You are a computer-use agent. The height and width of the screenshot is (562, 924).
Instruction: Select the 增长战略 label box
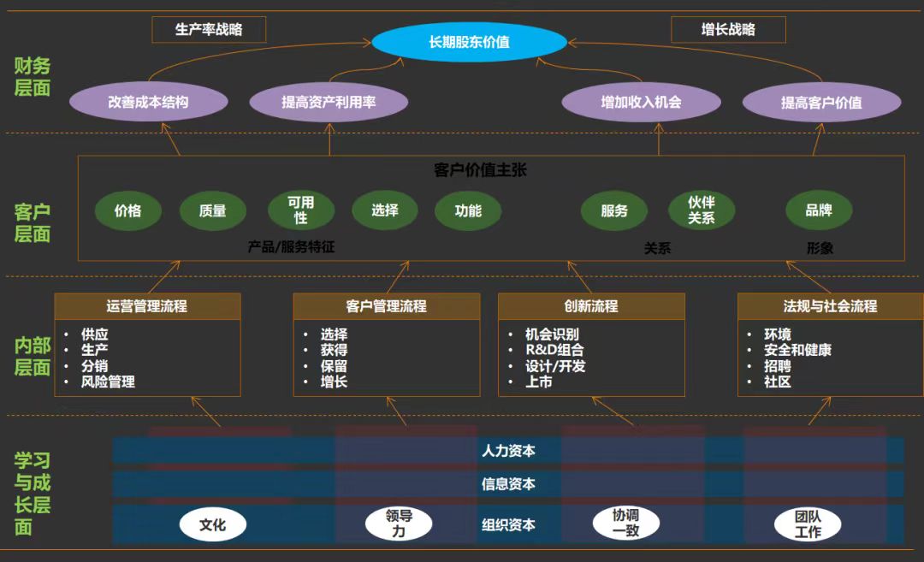[728, 30]
